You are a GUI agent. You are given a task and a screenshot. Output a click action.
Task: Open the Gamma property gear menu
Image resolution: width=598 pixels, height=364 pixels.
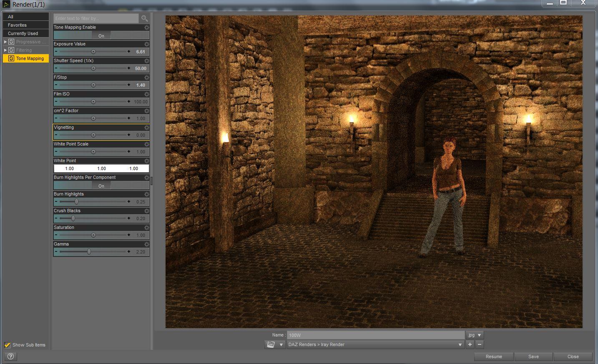146,244
